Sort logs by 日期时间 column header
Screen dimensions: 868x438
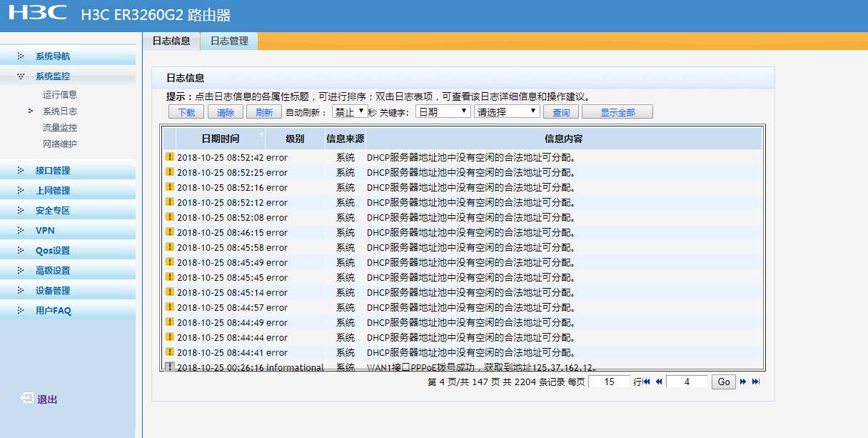point(220,139)
